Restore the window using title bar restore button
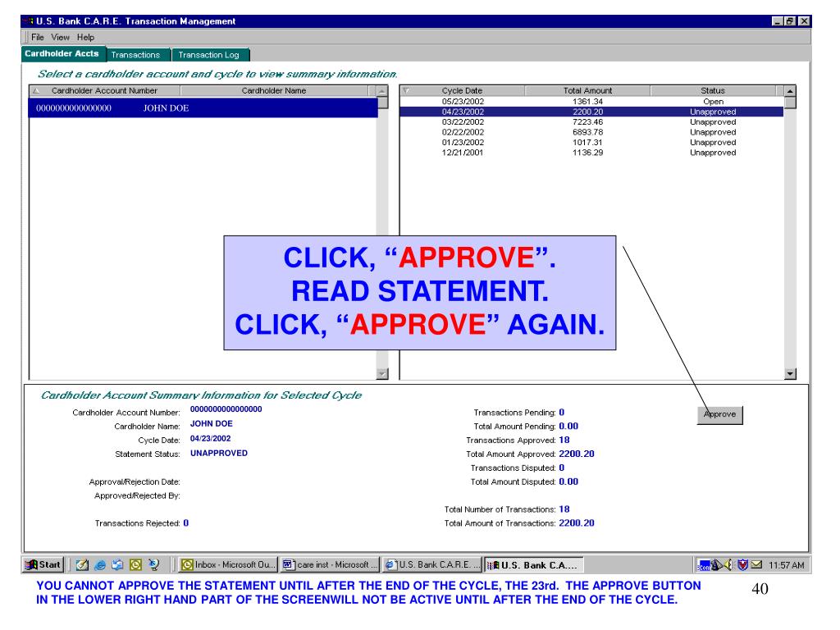The width and height of the screenshot is (840, 630). click(790, 21)
